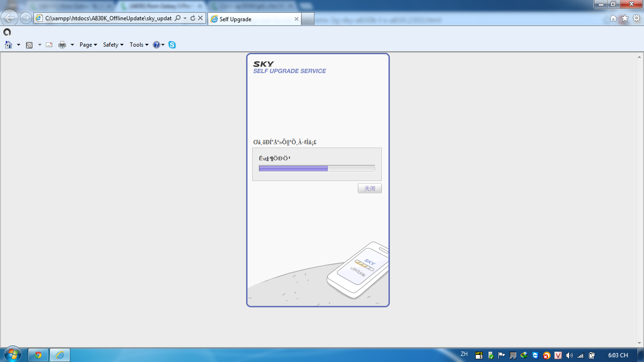Open the Page menu
The width and height of the screenshot is (644, 362).
click(x=88, y=45)
